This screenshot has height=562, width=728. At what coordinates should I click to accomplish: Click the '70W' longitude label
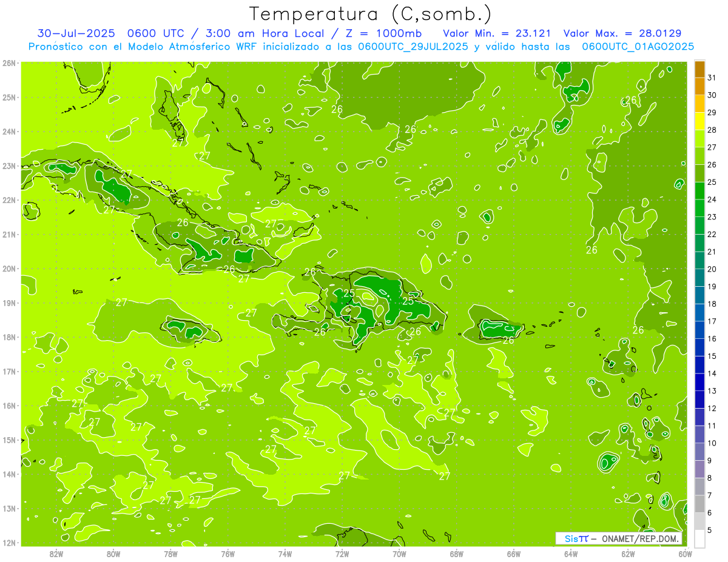pyautogui.click(x=399, y=554)
